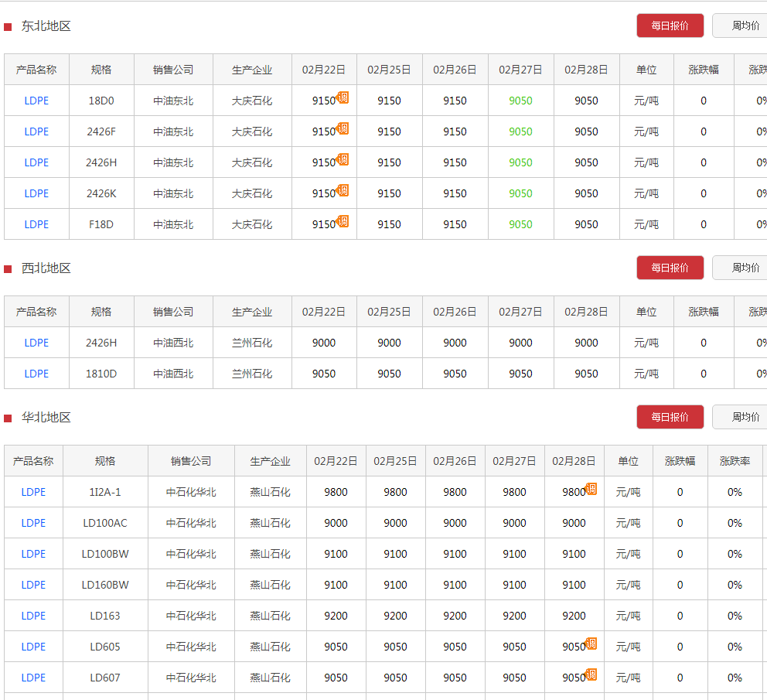Click 元/吨 unit in LD100BW row
This screenshot has height=700, width=767.
628,554
